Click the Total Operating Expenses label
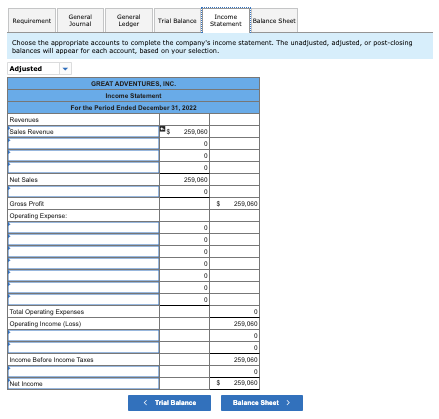Image resolution: width=439 pixels, height=419 pixels. [x=47, y=312]
